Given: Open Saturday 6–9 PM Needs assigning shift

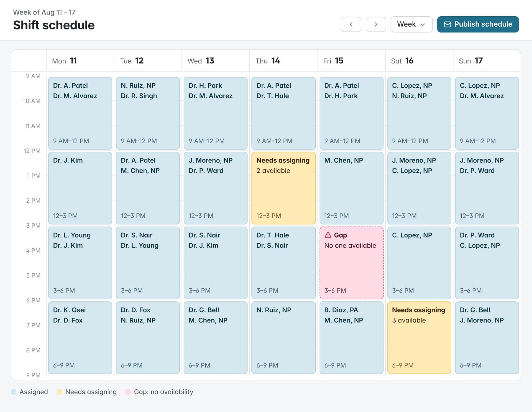Looking at the screenshot, I should tap(419, 338).
